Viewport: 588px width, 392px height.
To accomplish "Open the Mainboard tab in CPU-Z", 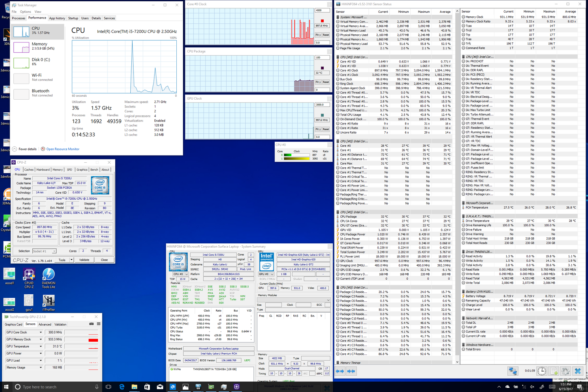I will pyautogui.click(x=43, y=170).
